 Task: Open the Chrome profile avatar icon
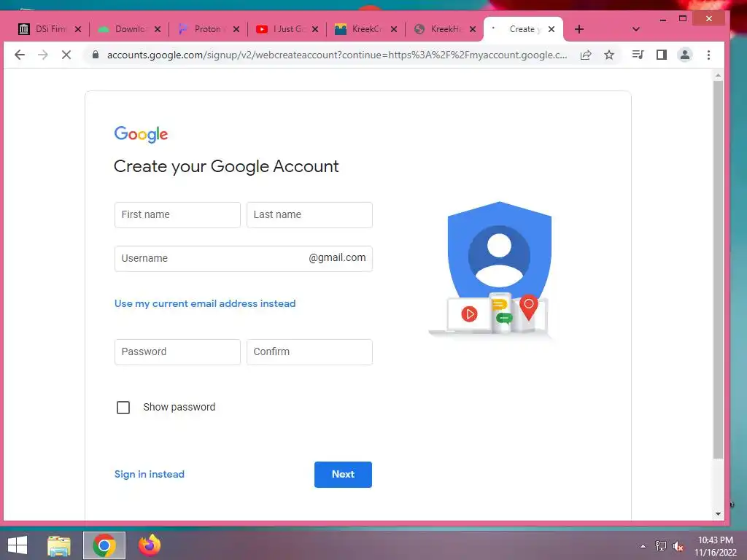pos(684,55)
